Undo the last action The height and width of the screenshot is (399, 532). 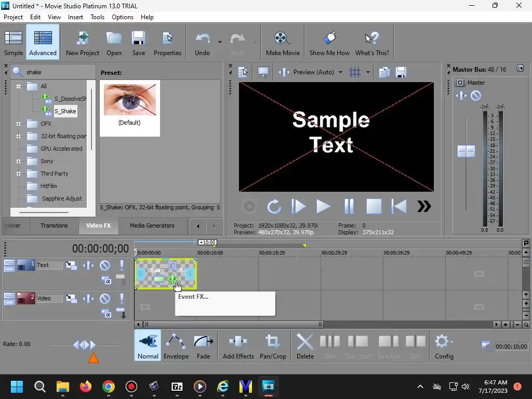coord(202,43)
